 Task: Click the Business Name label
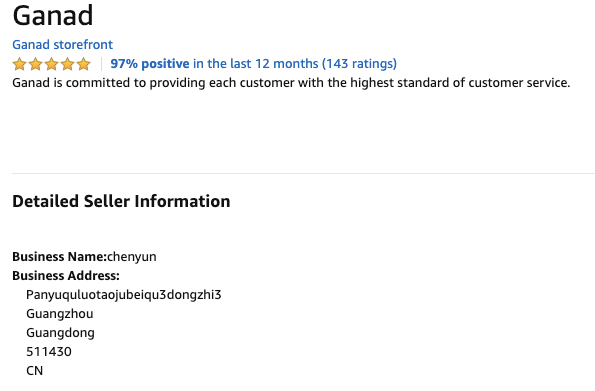60,257
